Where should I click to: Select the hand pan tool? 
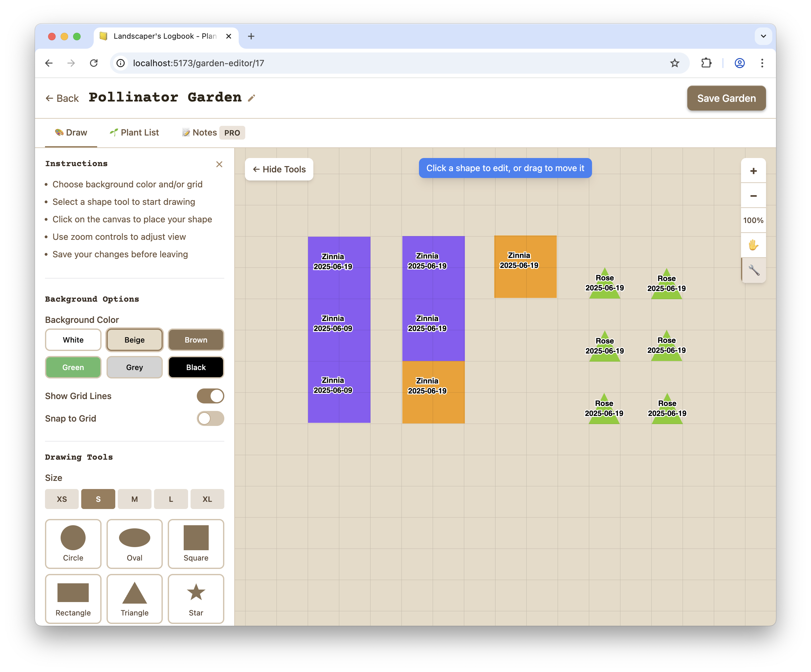coord(753,245)
